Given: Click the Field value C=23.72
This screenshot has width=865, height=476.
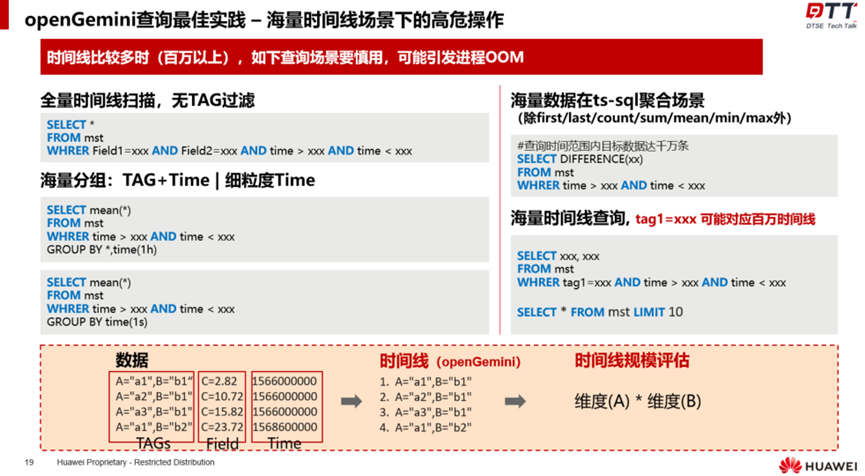Looking at the screenshot, I should tap(222, 427).
